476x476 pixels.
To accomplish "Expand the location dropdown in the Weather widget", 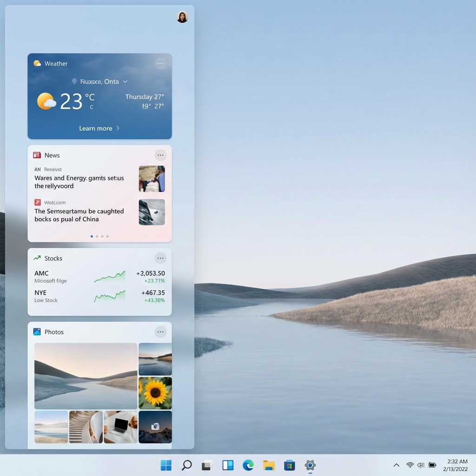I will 125,81.
